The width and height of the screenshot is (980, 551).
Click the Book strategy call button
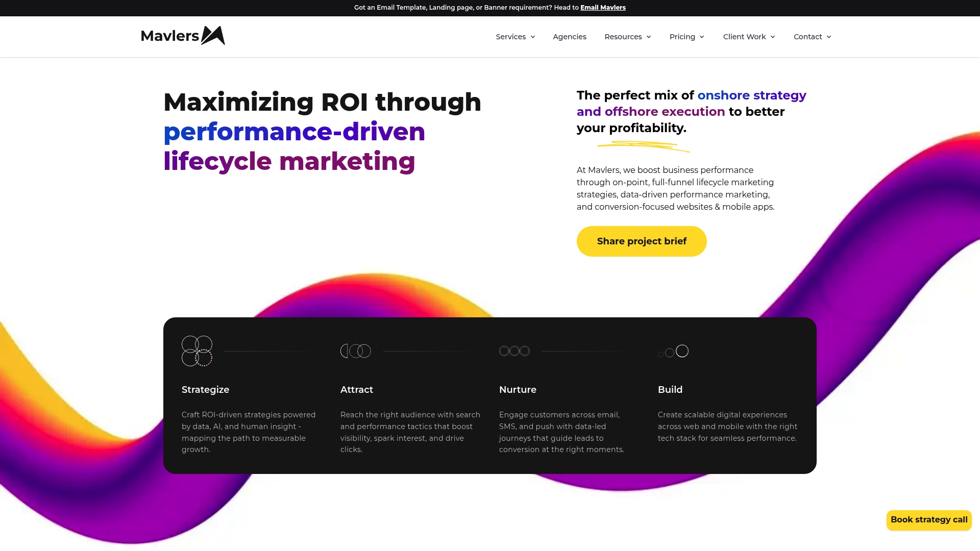(929, 520)
